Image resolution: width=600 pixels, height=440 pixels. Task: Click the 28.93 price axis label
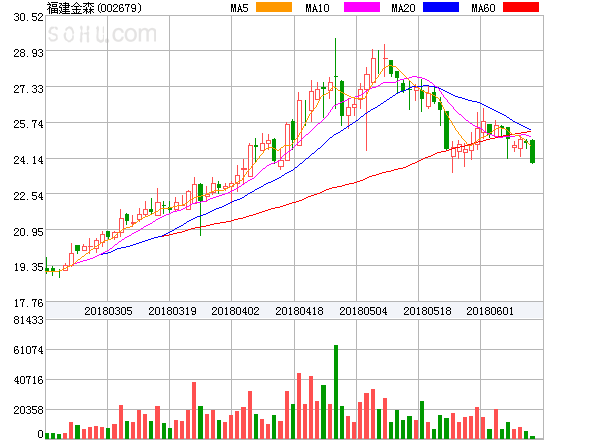(x=28, y=53)
